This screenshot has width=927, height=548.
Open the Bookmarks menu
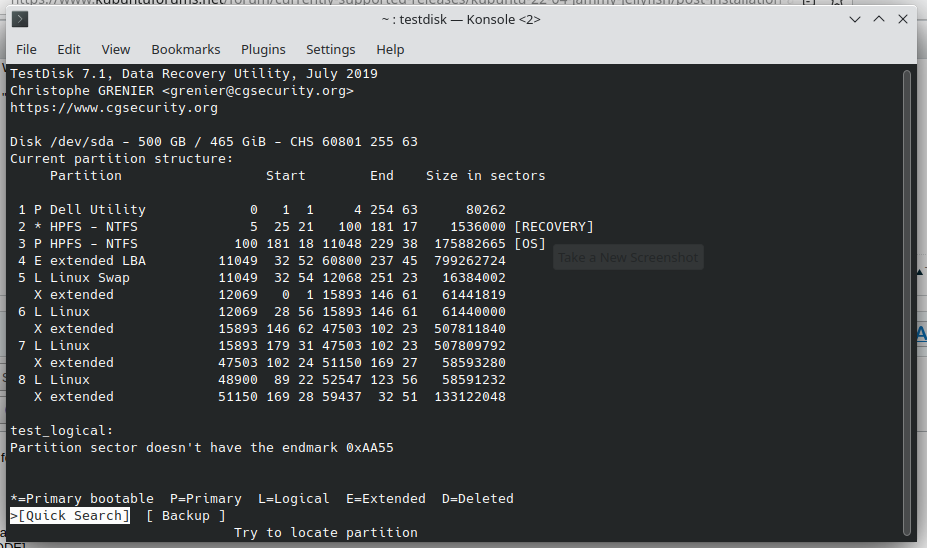[186, 49]
